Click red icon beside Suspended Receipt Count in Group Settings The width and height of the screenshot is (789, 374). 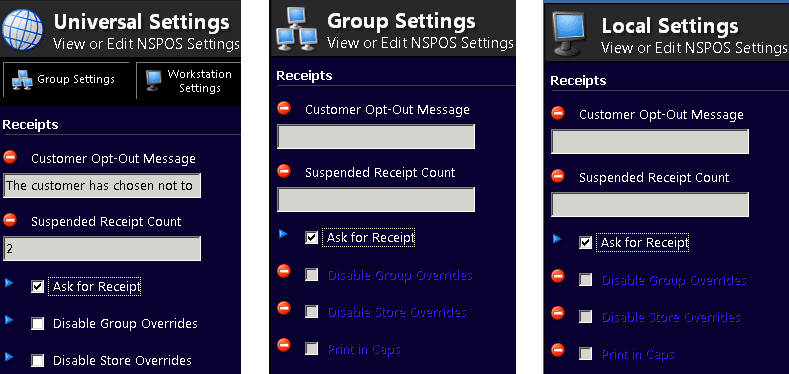[284, 171]
